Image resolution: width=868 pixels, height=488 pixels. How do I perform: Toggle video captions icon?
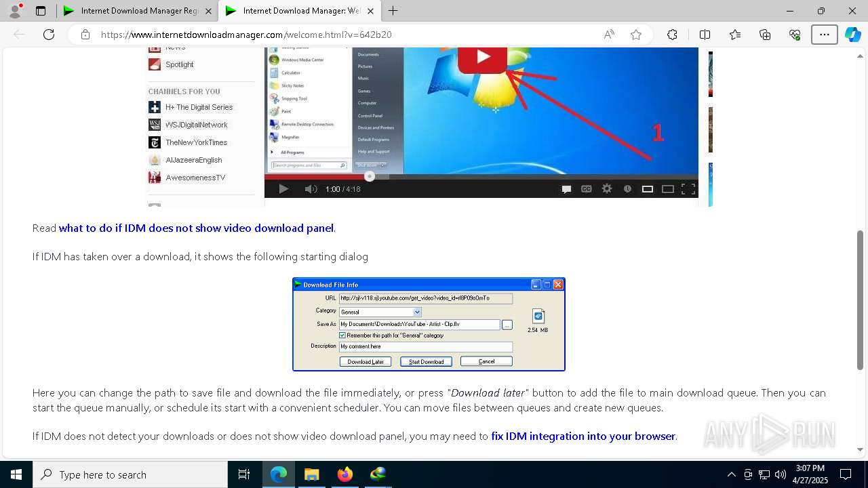pyautogui.click(x=587, y=189)
